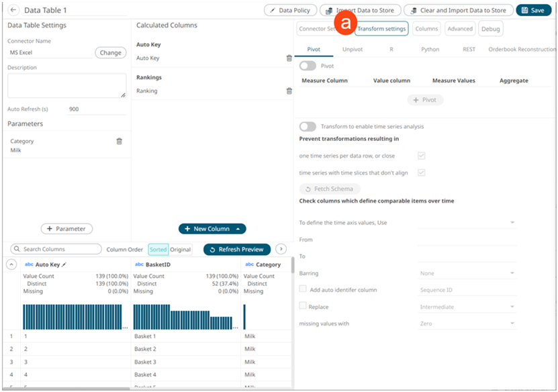Switch to the Unpivot tab

click(x=352, y=49)
